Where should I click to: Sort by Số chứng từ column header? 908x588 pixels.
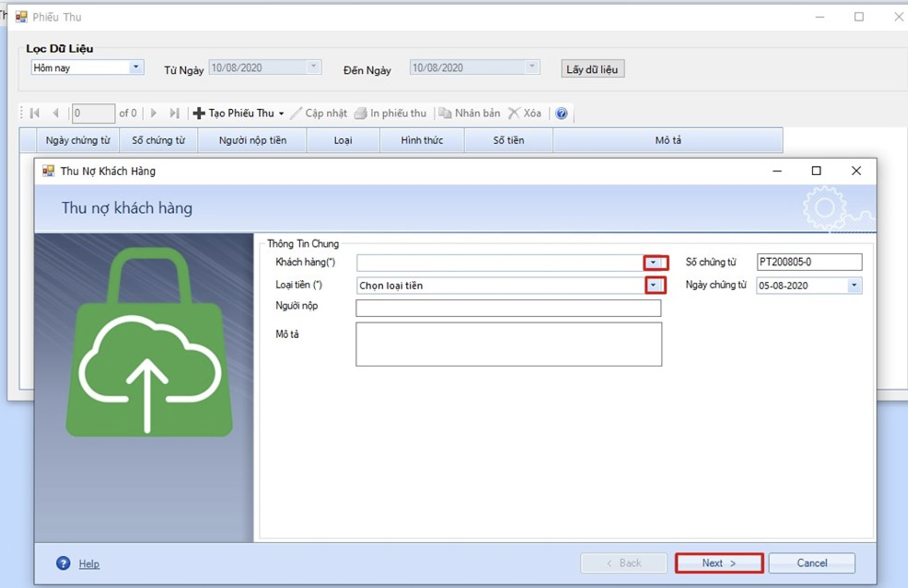click(x=158, y=140)
